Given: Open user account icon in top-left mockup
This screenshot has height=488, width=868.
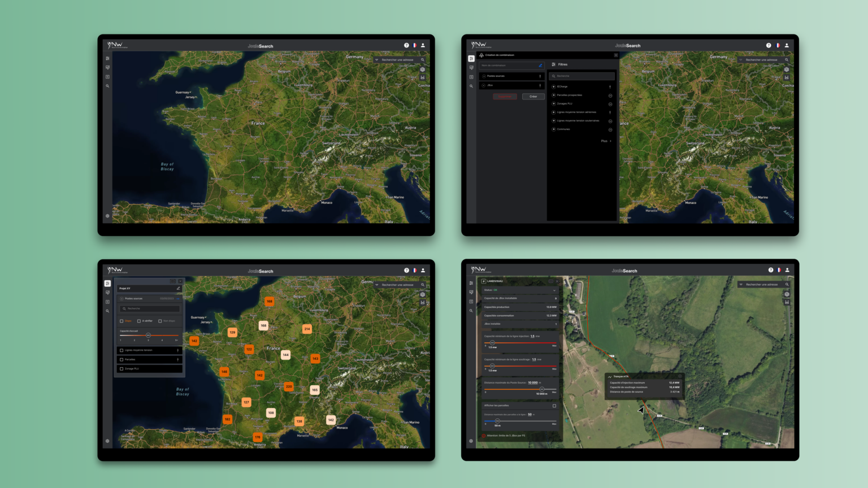Looking at the screenshot, I should point(423,45).
